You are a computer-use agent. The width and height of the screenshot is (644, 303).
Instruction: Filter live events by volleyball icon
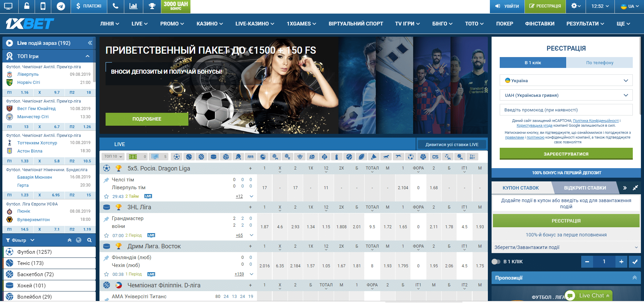[x=226, y=157]
